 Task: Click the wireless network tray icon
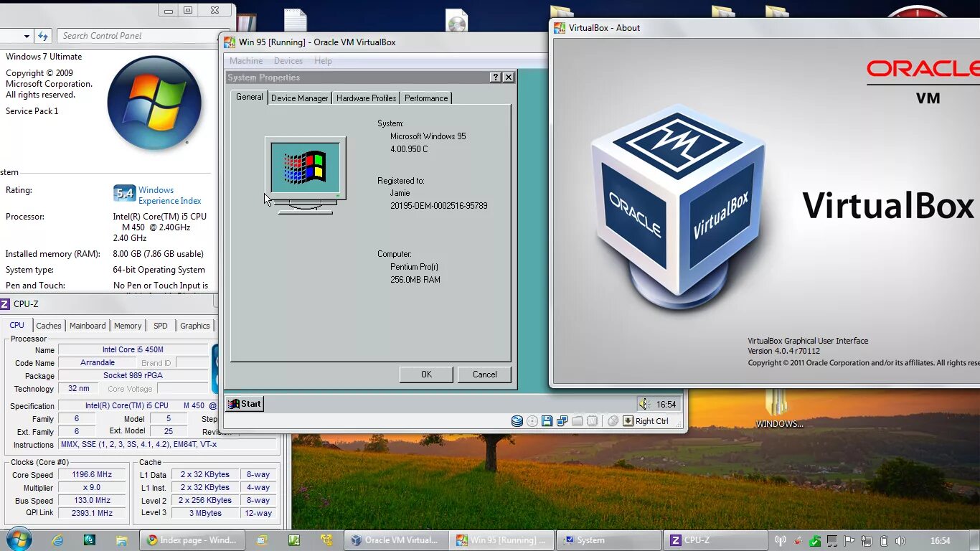point(781,541)
